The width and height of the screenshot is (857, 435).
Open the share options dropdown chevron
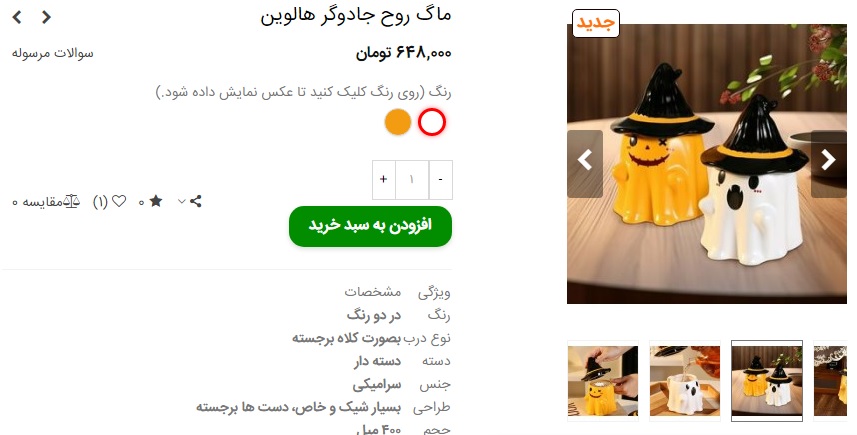click(182, 202)
